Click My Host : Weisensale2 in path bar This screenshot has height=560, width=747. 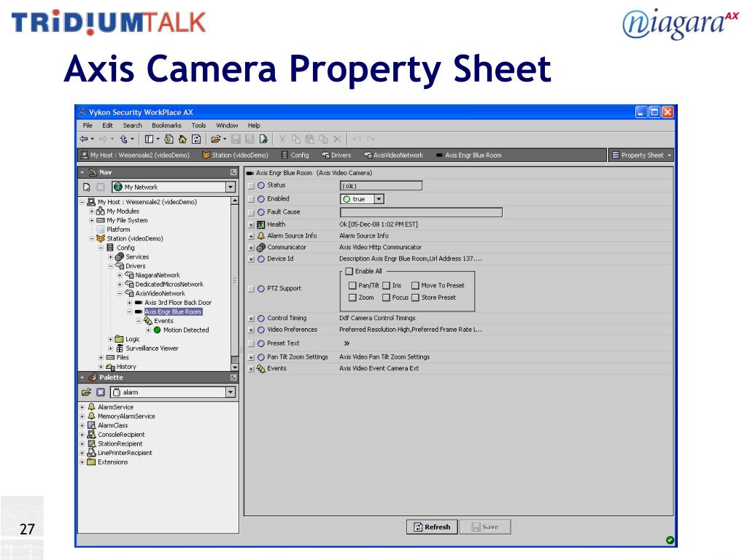(135, 155)
